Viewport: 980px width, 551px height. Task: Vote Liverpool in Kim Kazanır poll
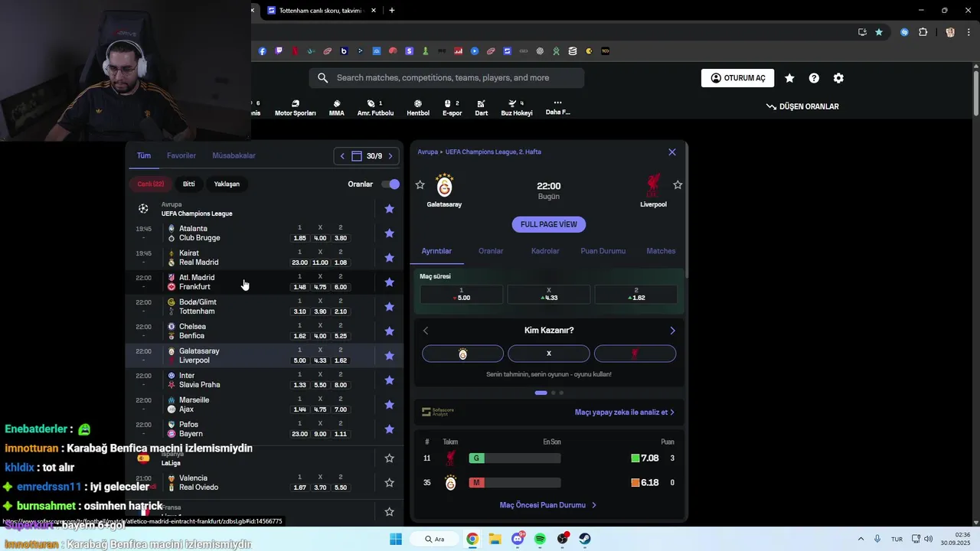coord(635,354)
